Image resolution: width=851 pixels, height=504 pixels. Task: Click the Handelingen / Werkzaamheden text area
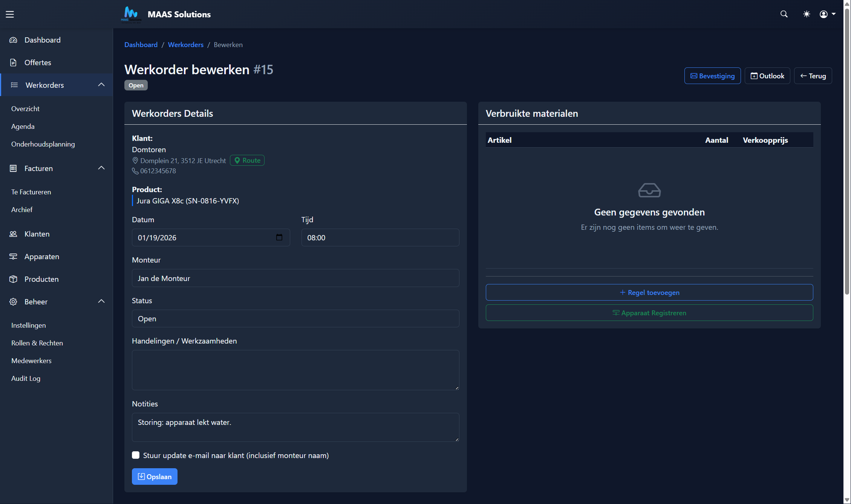[x=295, y=370]
